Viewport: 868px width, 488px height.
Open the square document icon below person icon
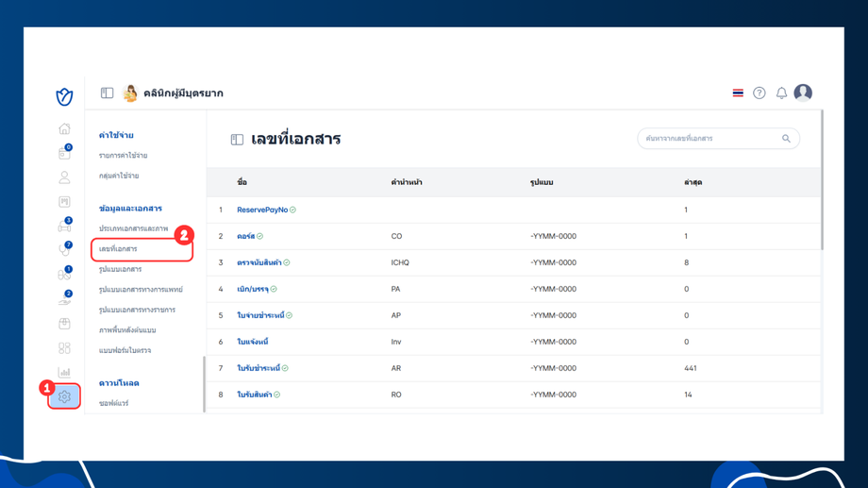[64, 202]
